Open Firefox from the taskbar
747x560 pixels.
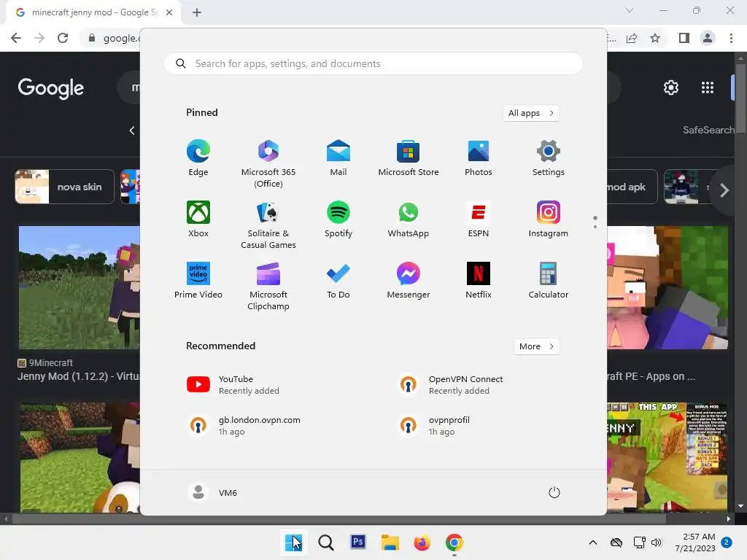point(422,542)
